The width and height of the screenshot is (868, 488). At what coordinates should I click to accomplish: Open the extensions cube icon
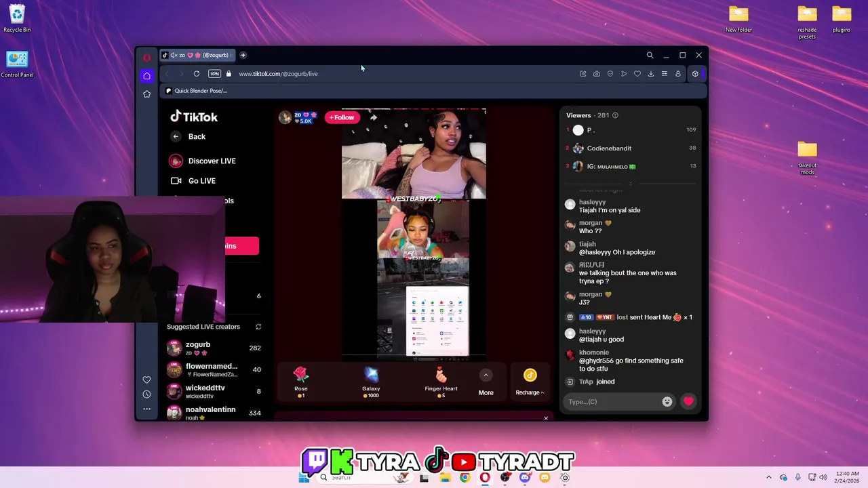point(695,73)
